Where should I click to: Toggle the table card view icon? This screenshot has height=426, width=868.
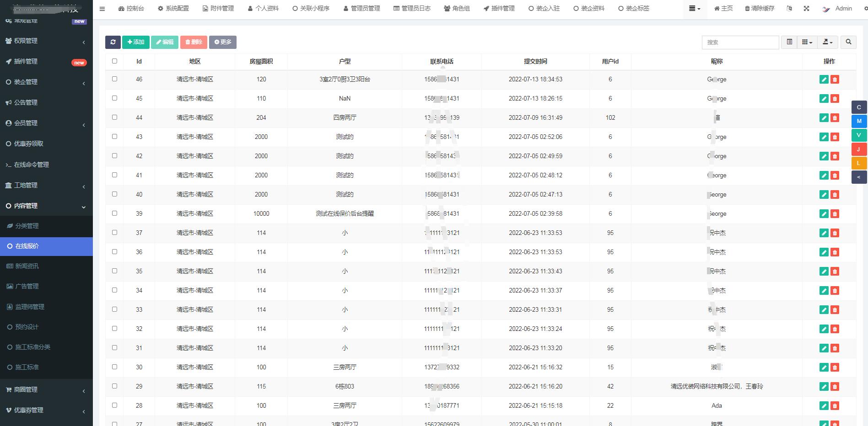tap(789, 42)
